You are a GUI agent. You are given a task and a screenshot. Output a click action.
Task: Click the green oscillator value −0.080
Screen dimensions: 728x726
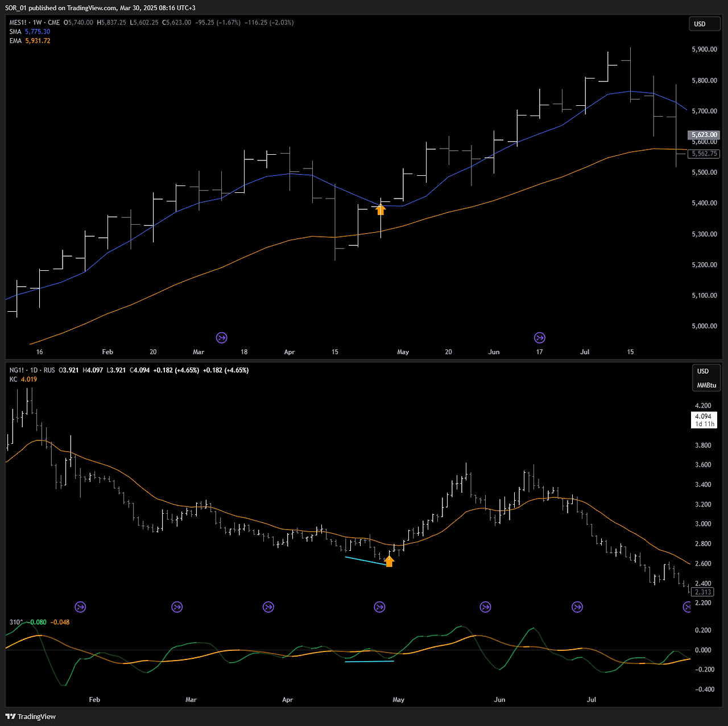[x=37, y=622]
